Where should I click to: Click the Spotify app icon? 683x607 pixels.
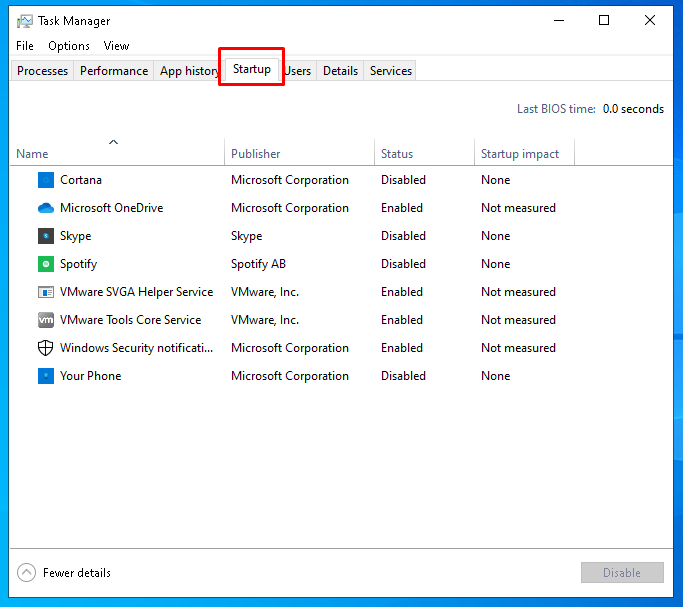pos(46,264)
